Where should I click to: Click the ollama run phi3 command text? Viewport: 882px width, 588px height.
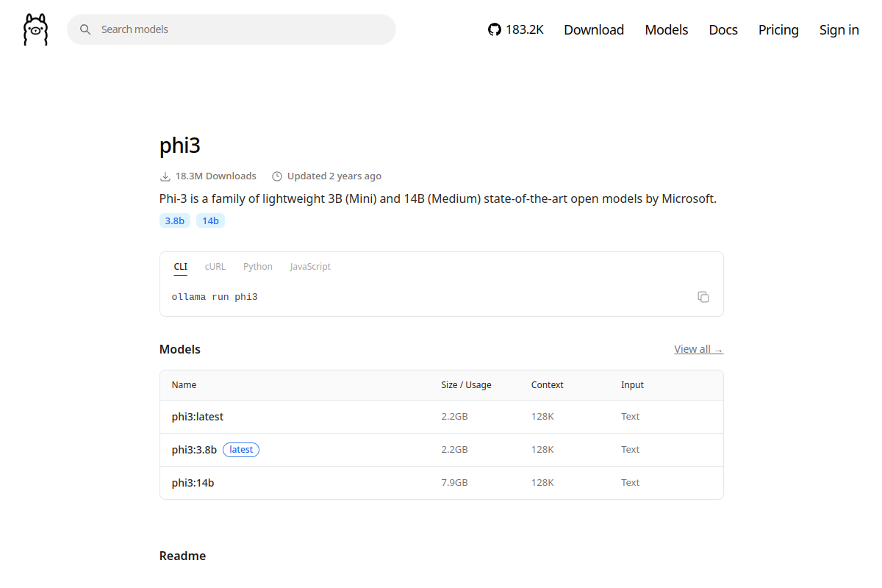point(215,297)
